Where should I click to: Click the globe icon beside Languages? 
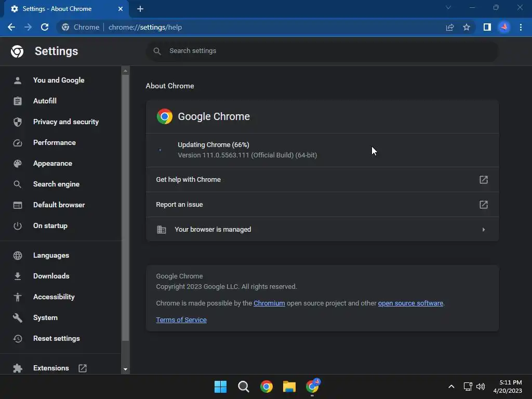18,256
